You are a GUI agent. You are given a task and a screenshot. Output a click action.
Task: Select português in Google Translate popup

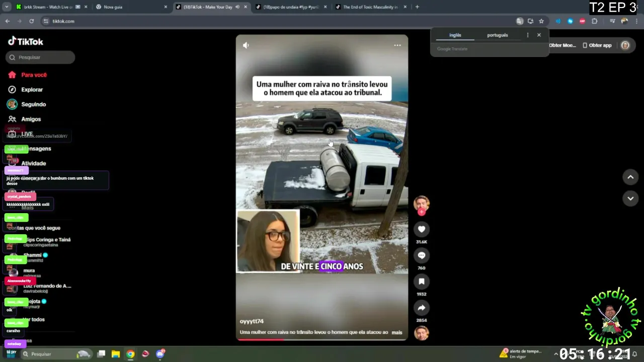[498, 35]
